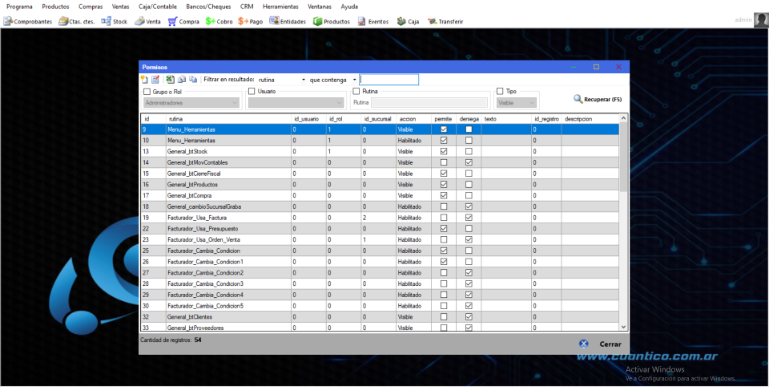Screen dimensions: 770x387
Task: Export the results to Excel
Action: (x=170, y=80)
